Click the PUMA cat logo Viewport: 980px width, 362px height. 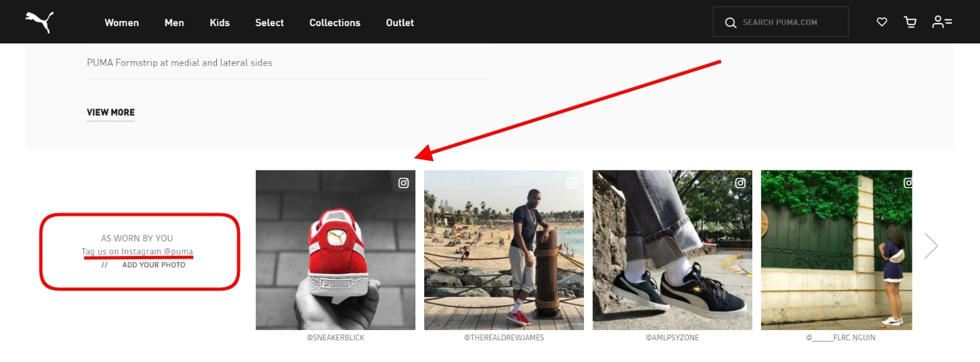[39, 22]
